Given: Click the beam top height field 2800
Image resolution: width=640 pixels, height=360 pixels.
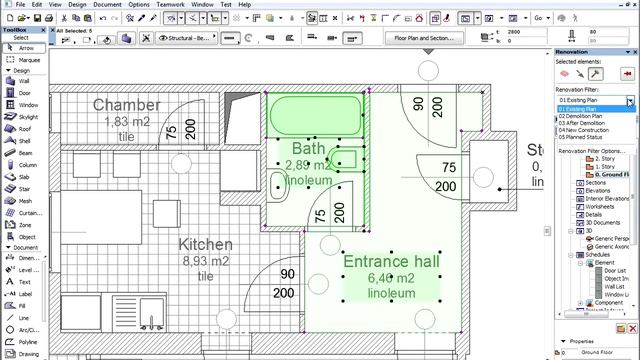Looking at the screenshot, I should (526, 32).
